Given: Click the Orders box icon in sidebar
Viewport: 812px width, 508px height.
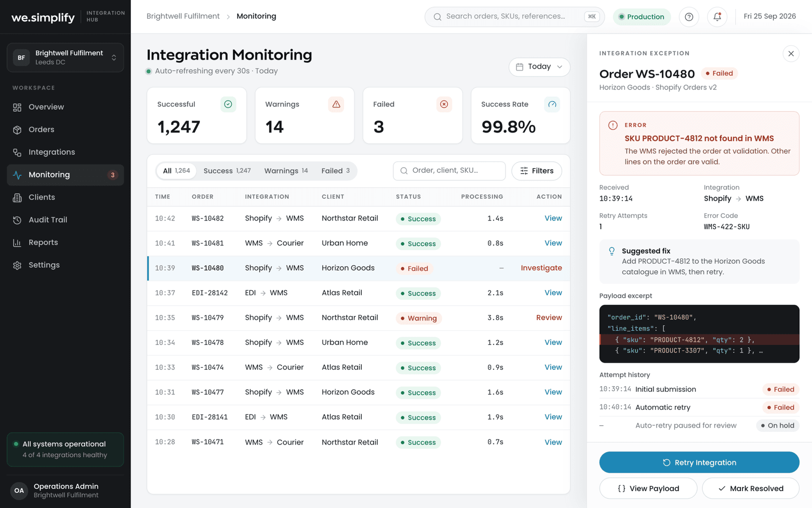Looking at the screenshot, I should (17, 130).
